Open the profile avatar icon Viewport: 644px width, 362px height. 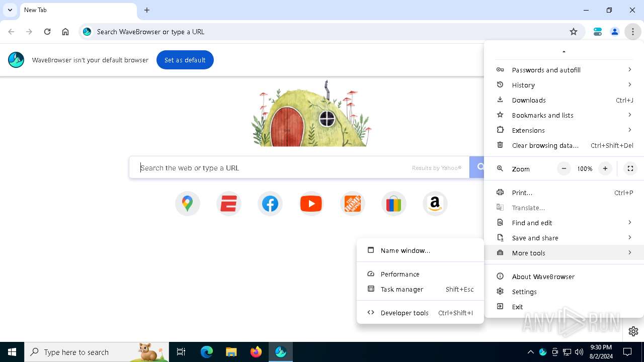pos(615,32)
